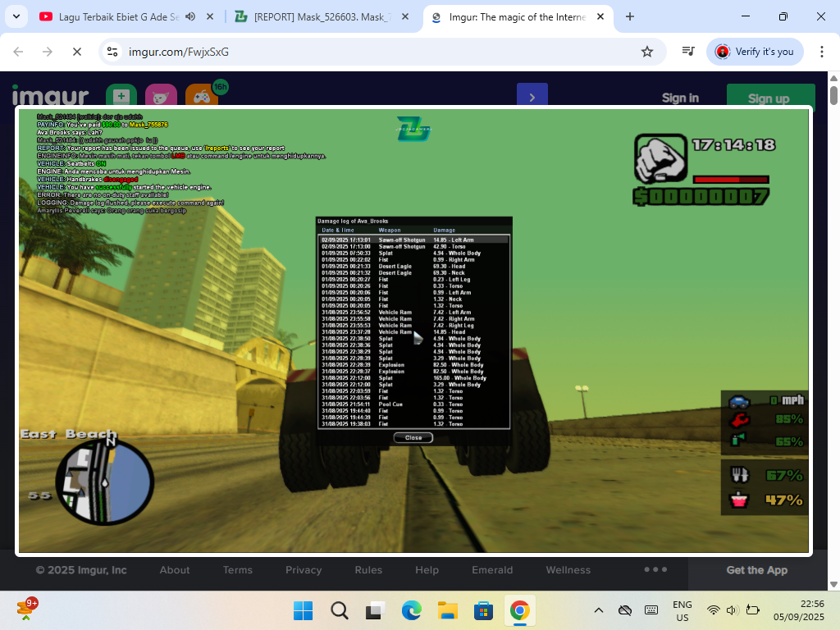Expand the hidden system tray icons chevron

[599, 610]
